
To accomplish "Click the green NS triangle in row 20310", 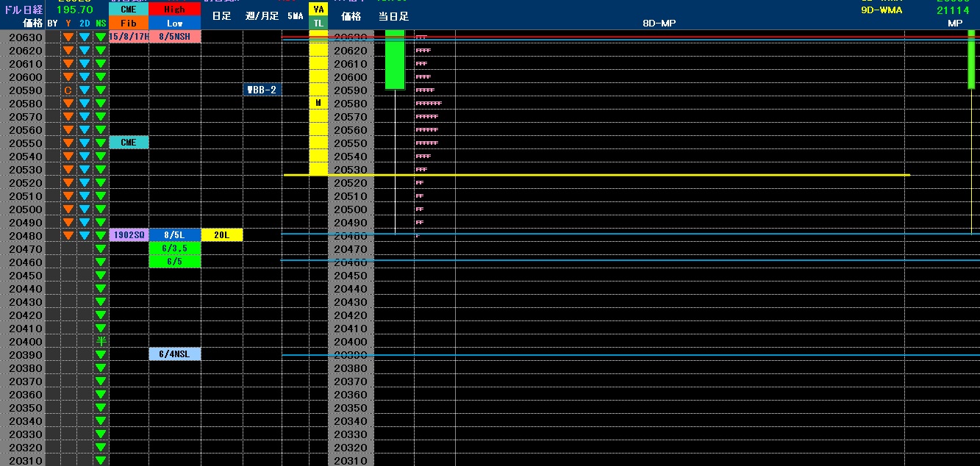I will (x=101, y=460).
